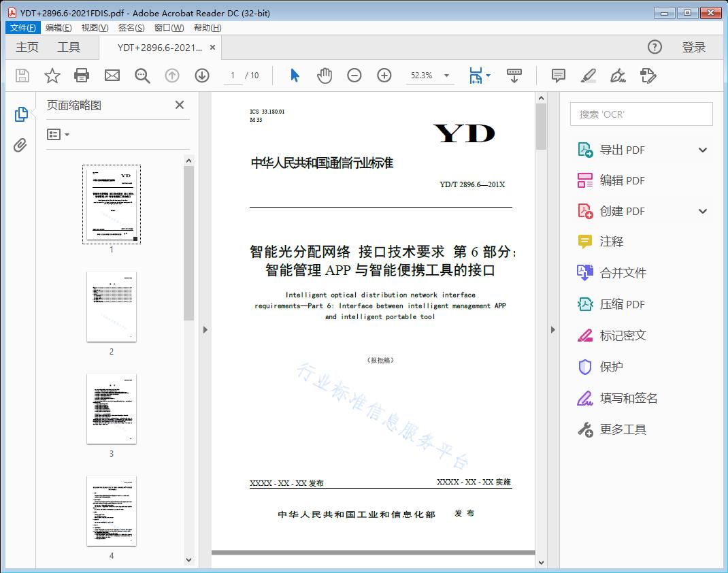Open the Add Comment tool
The image size is (728, 573).
click(558, 76)
